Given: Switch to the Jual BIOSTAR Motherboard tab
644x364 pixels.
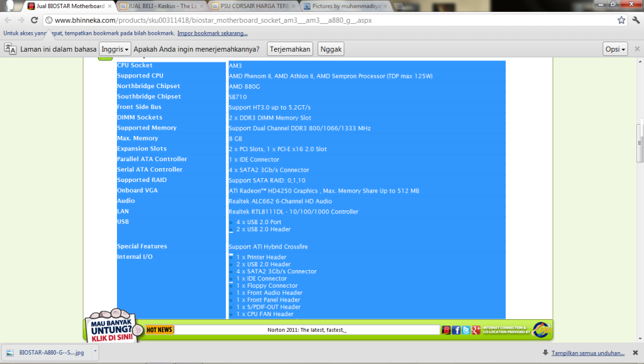Looking at the screenshot, I should [x=70, y=6].
